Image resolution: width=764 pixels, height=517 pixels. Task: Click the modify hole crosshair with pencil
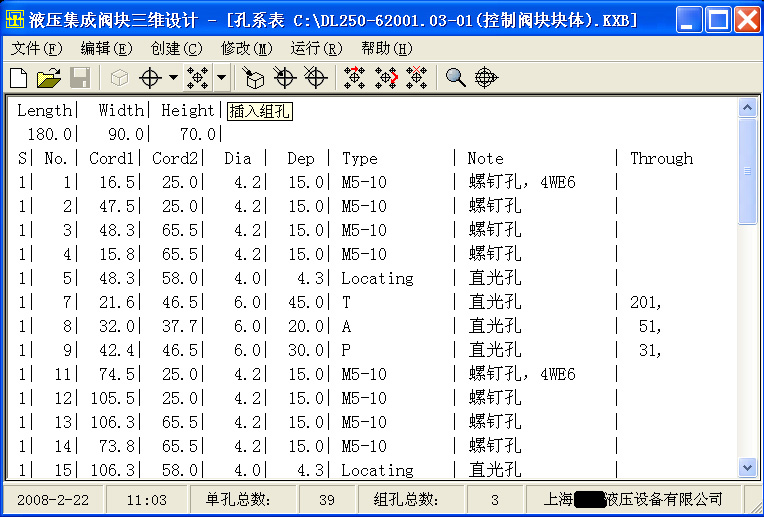pyautogui.click(x=285, y=78)
